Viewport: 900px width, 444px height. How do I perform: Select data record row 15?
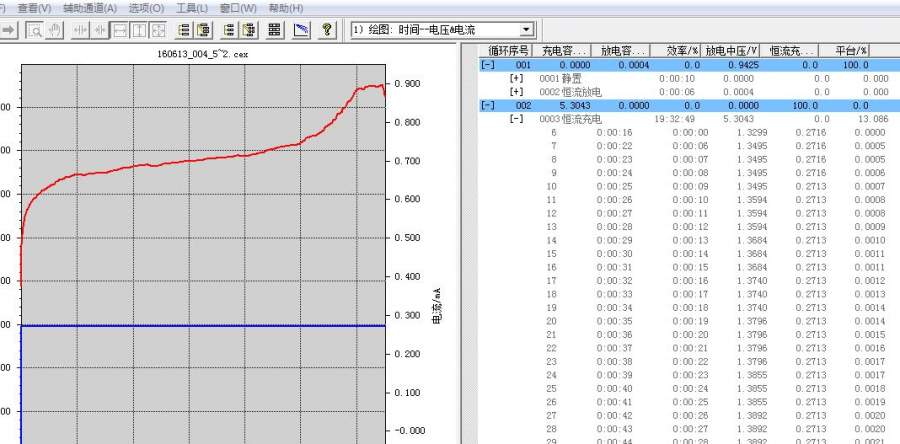pyautogui.click(x=689, y=254)
